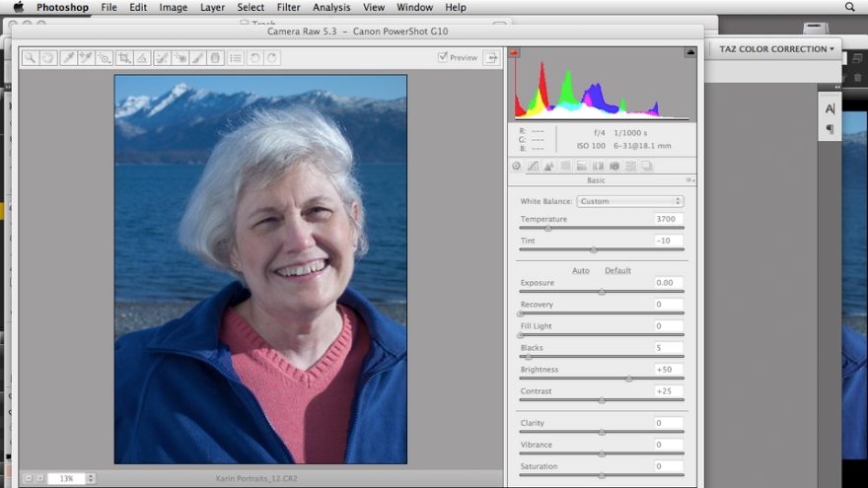Image resolution: width=868 pixels, height=488 pixels.
Task: Click the zoom percentage field 13%
Action: (66, 478)
